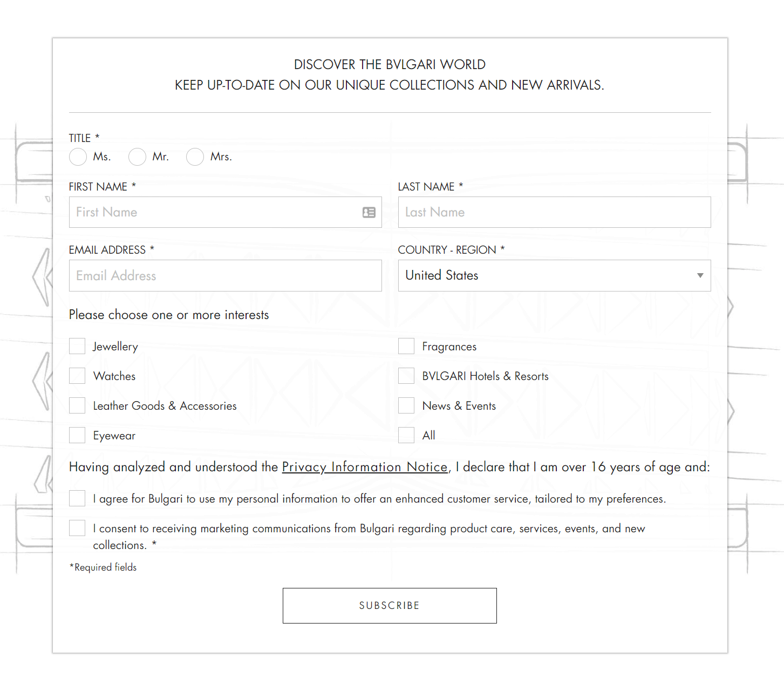Open the Privacy Information Notice link

point(365,467)
